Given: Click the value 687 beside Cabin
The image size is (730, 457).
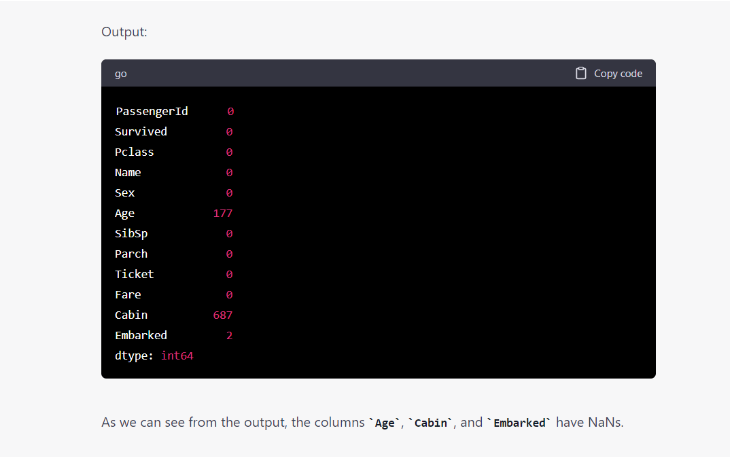Looking at the screenshot, I should (x=222, y=315).
